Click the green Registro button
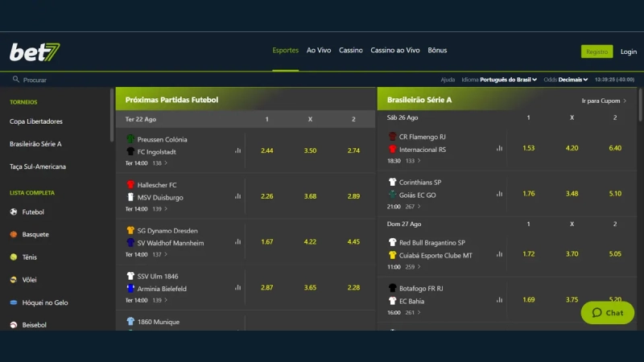The height and width of the screenshot is (362, 644). [597, 51]
